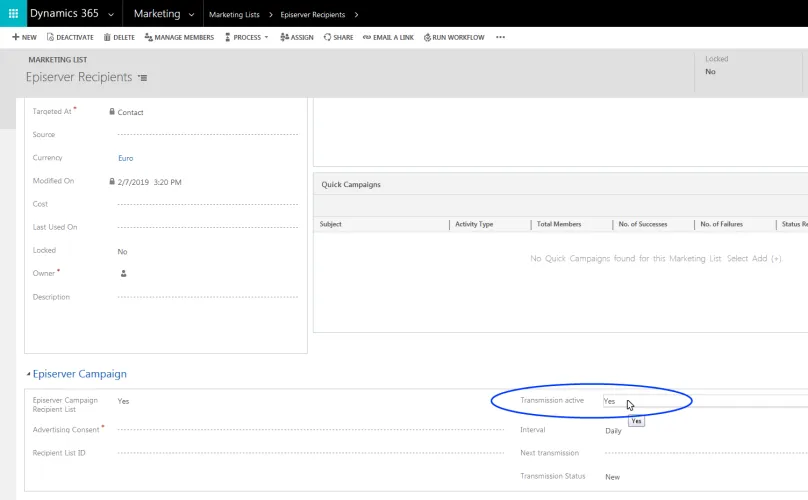Viewport: 808px width, 500px height.
Task: Click Transmission Status value New
Action: [x=612, y=477]
